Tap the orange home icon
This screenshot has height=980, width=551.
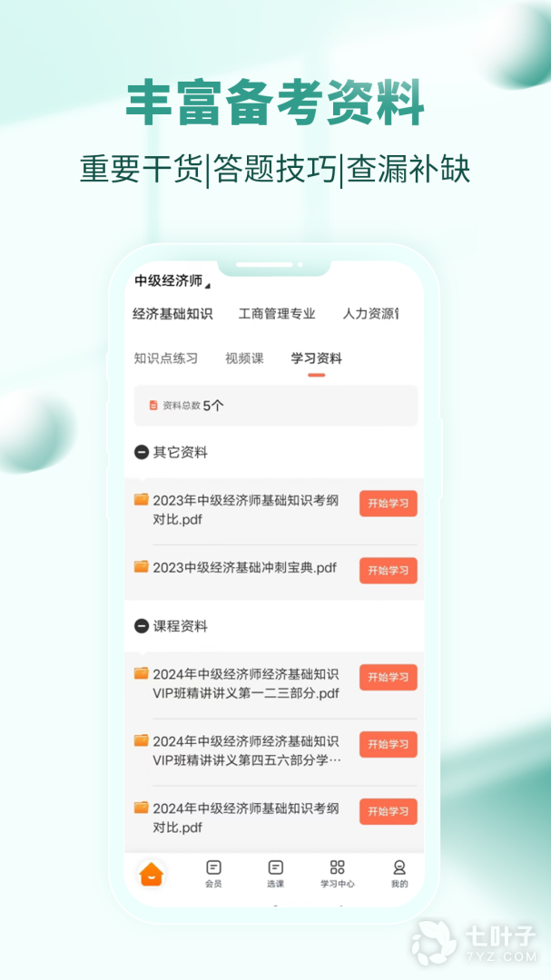pos(152,873)
